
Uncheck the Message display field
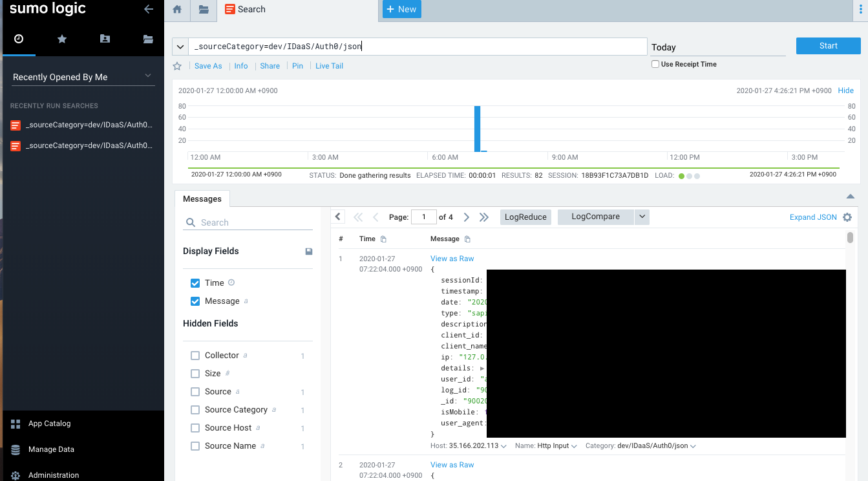click(195, 301)
